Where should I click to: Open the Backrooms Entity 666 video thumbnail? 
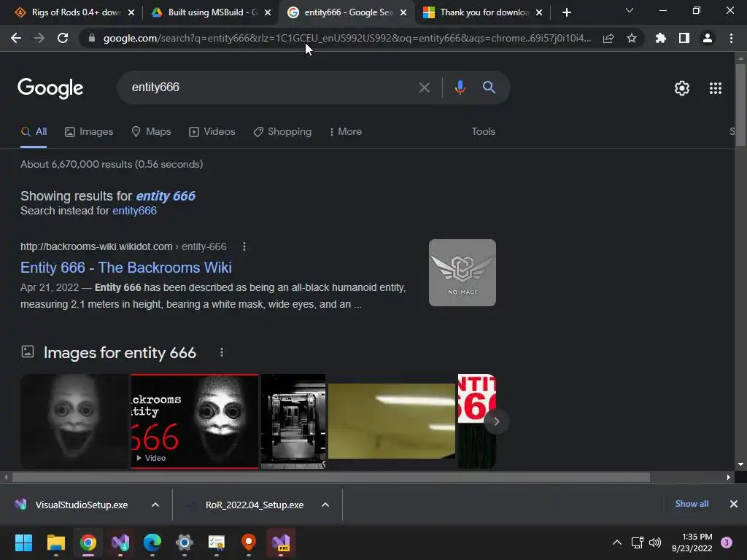[195, 421]
